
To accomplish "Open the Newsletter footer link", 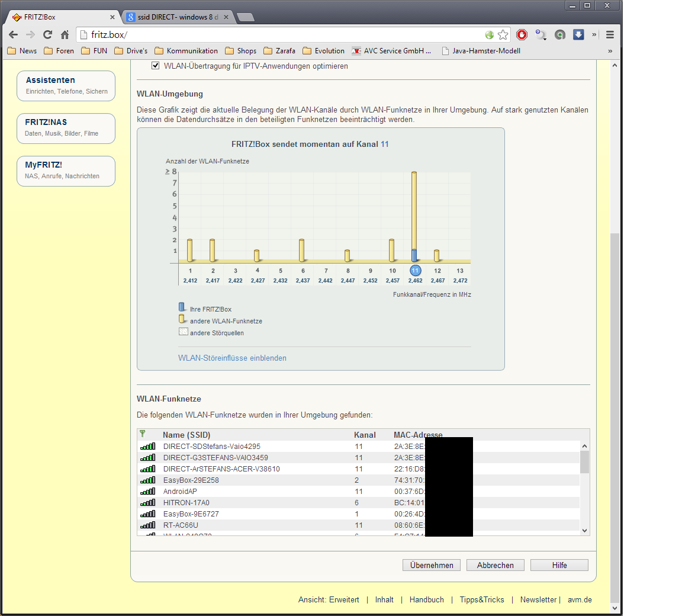I will [x=539, y=599].
